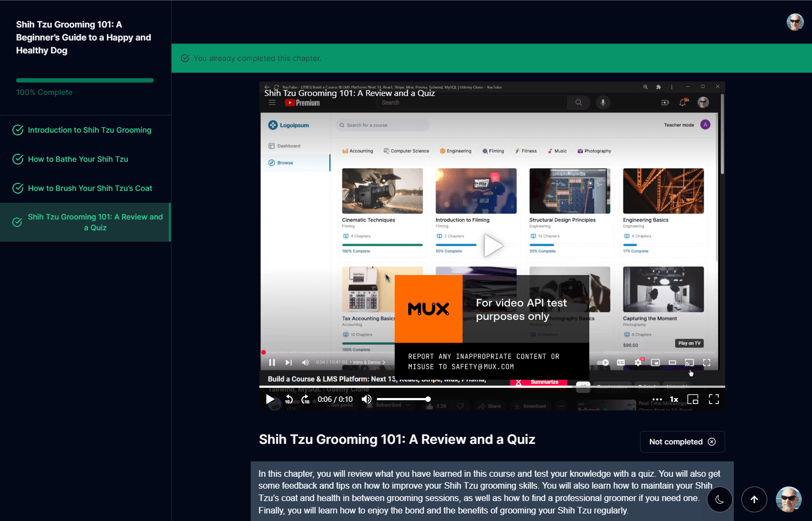Click the '100% Complete' progress text
812x521 pixels.
point(44,92)
